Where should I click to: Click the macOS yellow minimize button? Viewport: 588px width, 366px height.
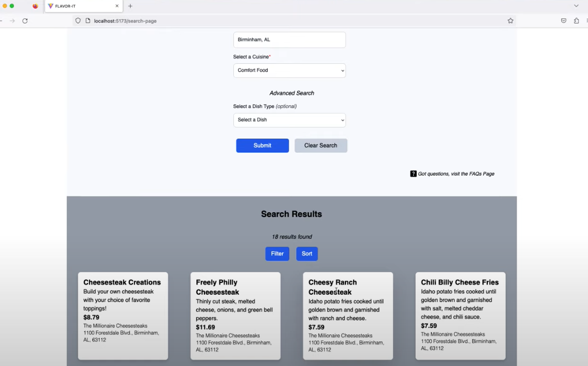tap(4, 6)
